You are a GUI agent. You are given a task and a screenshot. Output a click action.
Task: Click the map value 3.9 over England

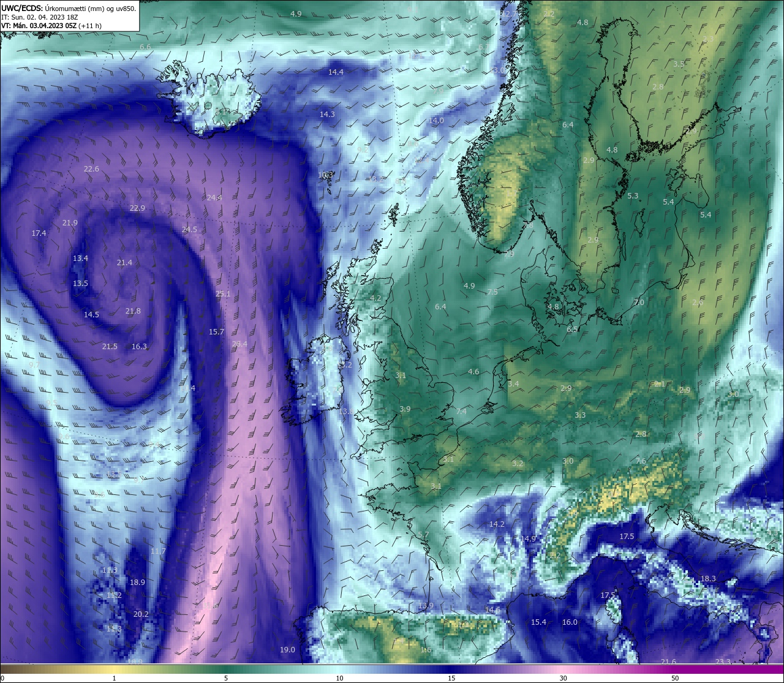pos(405,409)
